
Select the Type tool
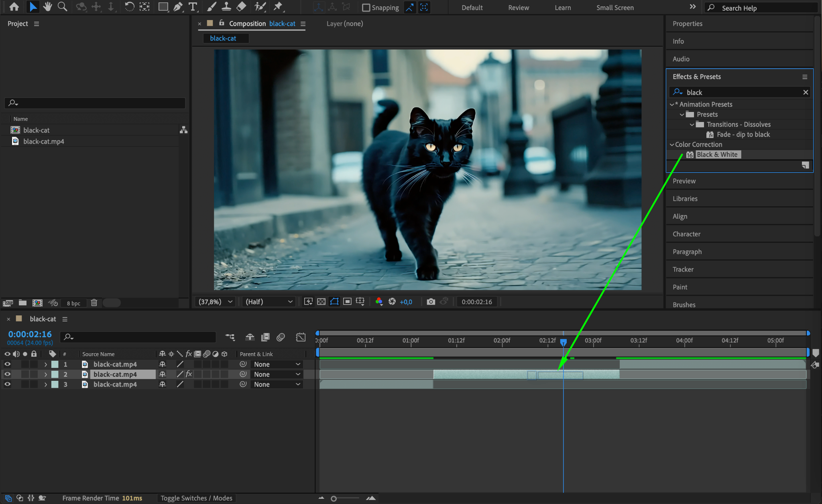point(193,7)
